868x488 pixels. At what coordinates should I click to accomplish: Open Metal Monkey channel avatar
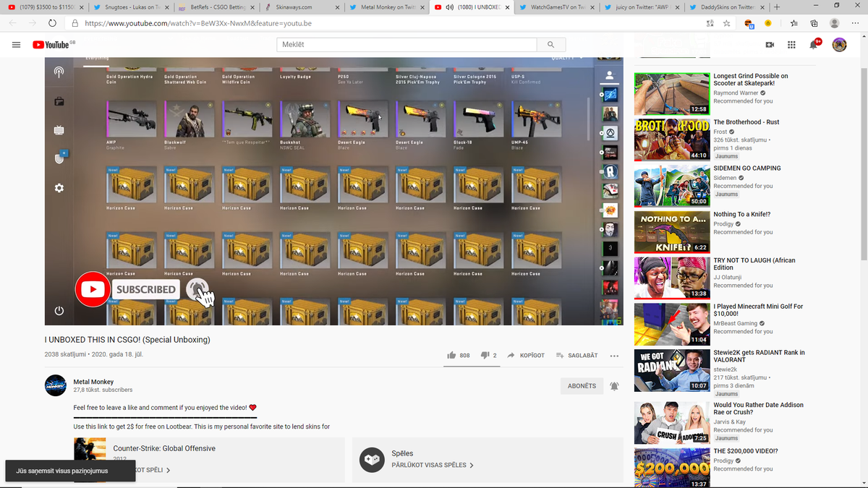56,385
